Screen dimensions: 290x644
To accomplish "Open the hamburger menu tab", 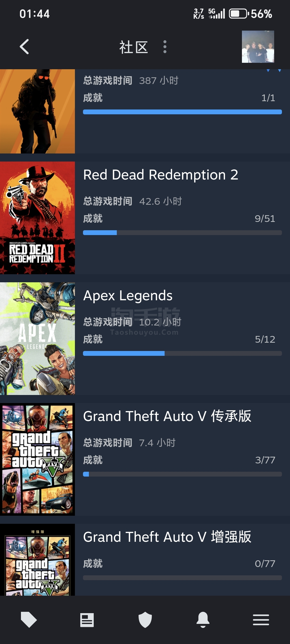I will 261,620.
